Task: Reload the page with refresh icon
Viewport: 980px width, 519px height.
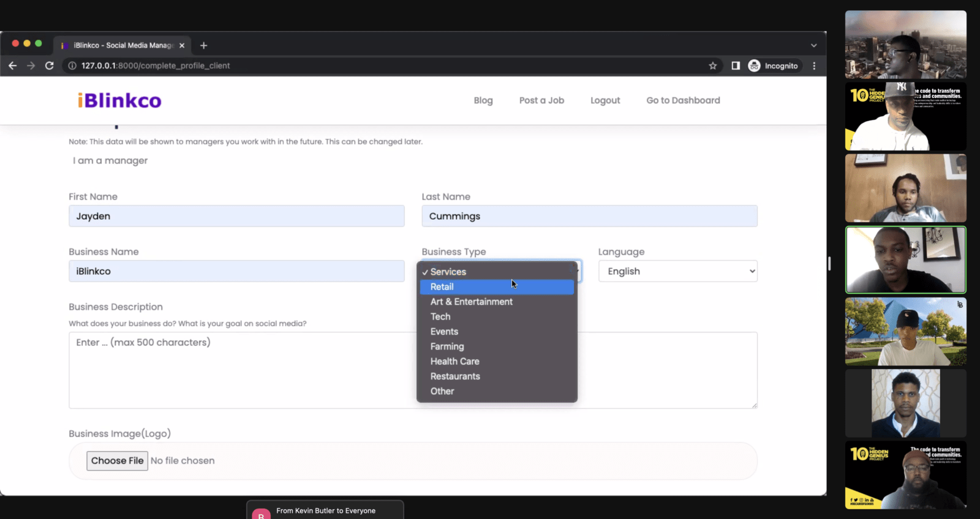Action: pyautogui.click(x=50, y=65)
